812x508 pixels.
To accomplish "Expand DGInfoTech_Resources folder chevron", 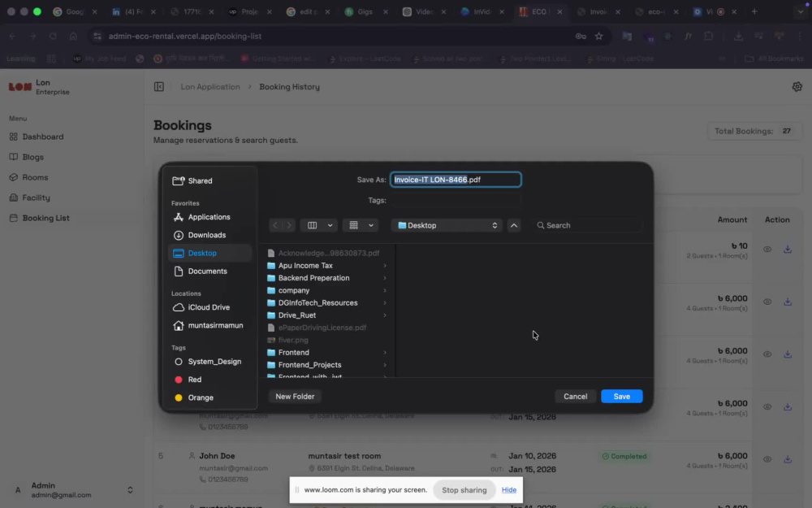I will coord(385,302).
